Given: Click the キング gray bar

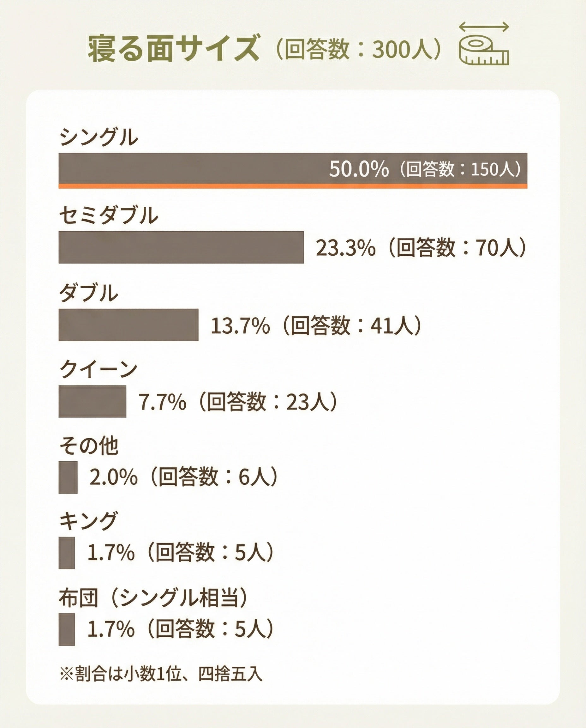Looking at the screenshot, I should click(67, 553).
